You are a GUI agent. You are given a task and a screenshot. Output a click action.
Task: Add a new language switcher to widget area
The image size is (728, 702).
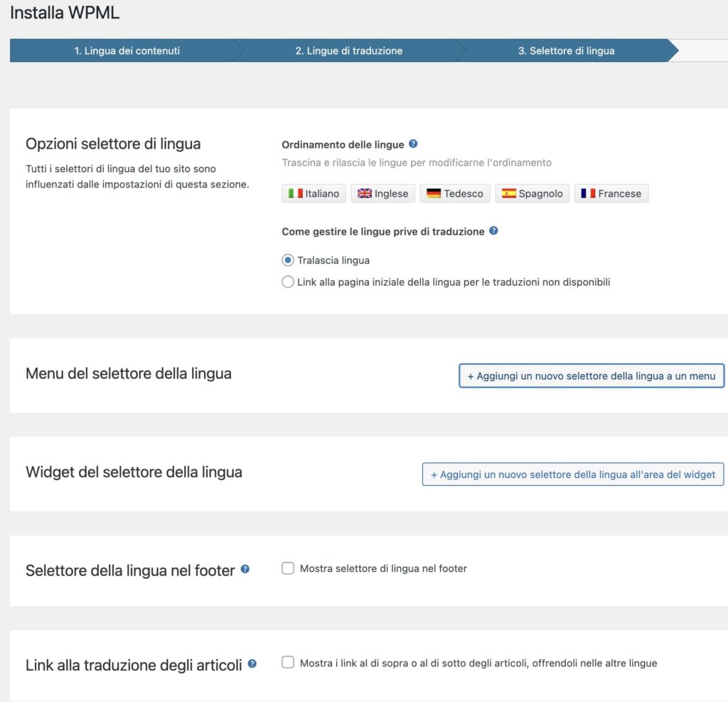click(572, 474)
